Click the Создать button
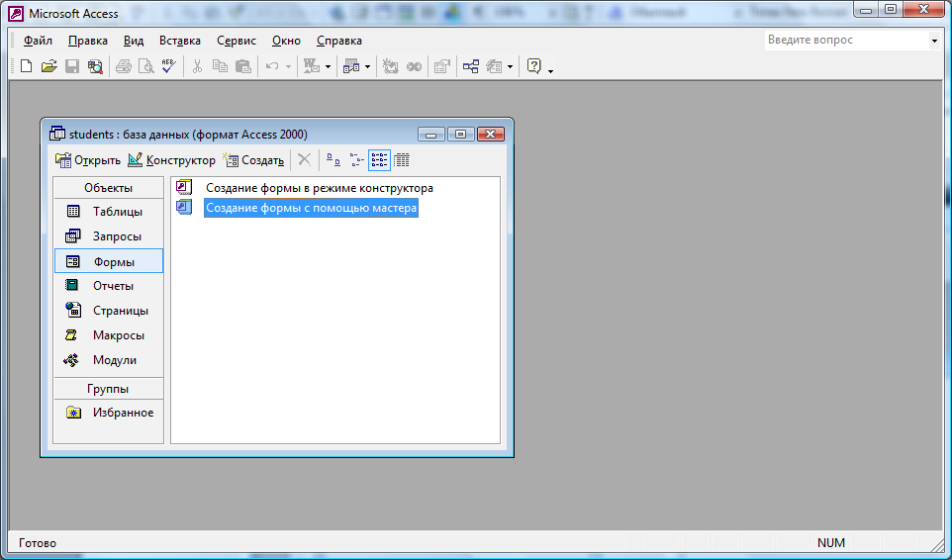Viewport: 952px width, 560px height. 253,160
